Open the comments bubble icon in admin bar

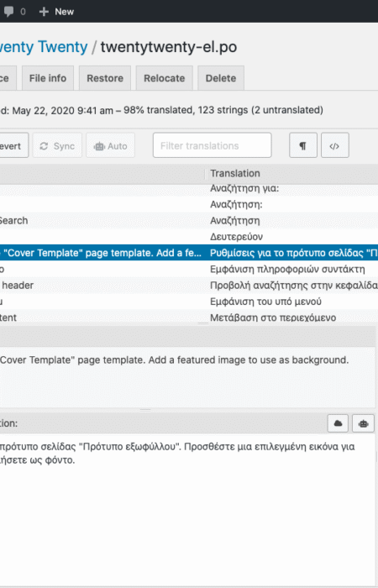click(x=8, y=12)
